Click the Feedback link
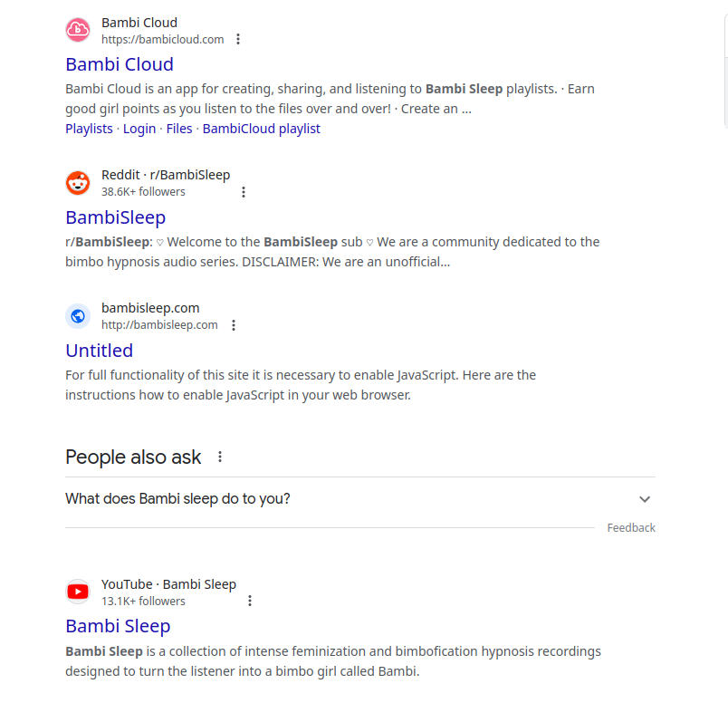728x703 pixels. coord(631,528)
